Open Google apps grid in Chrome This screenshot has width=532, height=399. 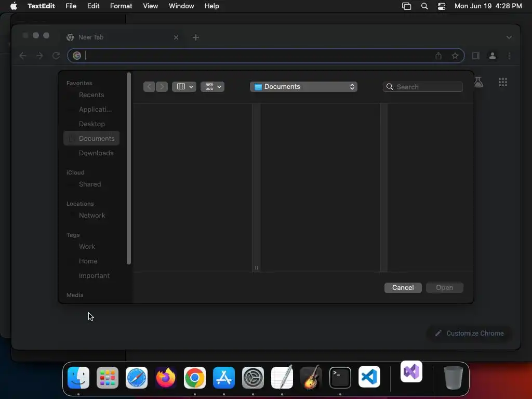(503, 82)
